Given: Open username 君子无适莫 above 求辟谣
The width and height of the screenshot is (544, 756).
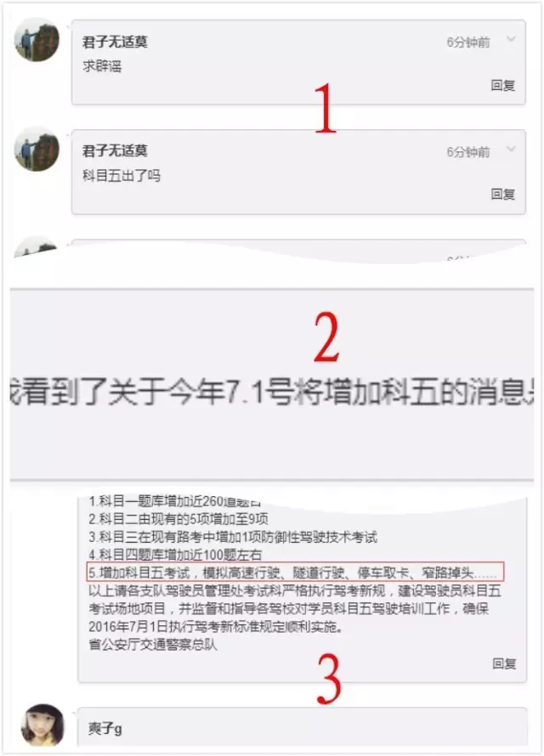Looking at the screenshot, I should pos(115,42).
